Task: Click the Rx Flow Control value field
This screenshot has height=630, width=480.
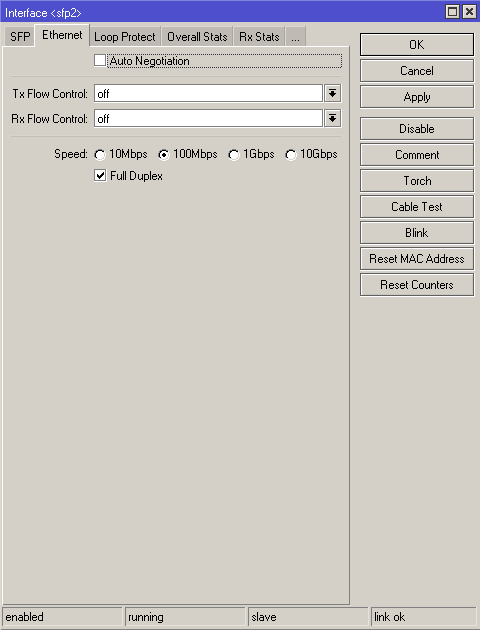Action: [208, 118]
